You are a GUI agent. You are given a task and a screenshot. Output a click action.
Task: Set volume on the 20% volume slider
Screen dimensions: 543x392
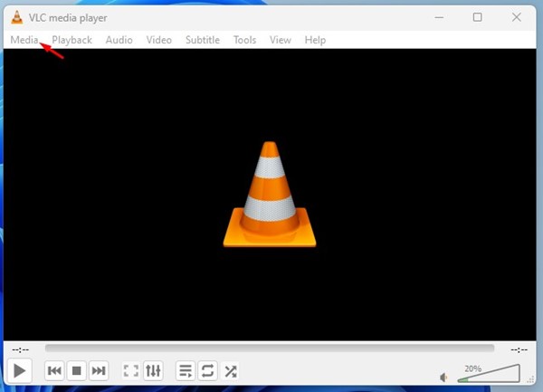(x=489, y=373)
